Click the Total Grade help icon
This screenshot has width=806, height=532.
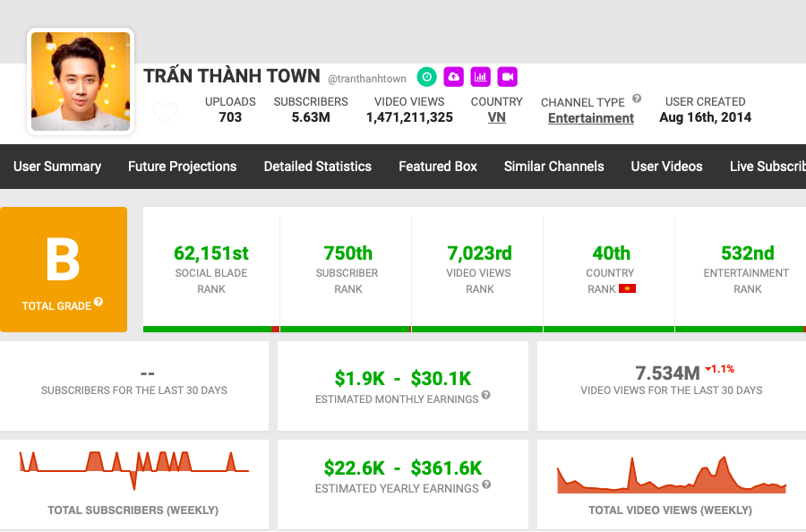point(99,303)
